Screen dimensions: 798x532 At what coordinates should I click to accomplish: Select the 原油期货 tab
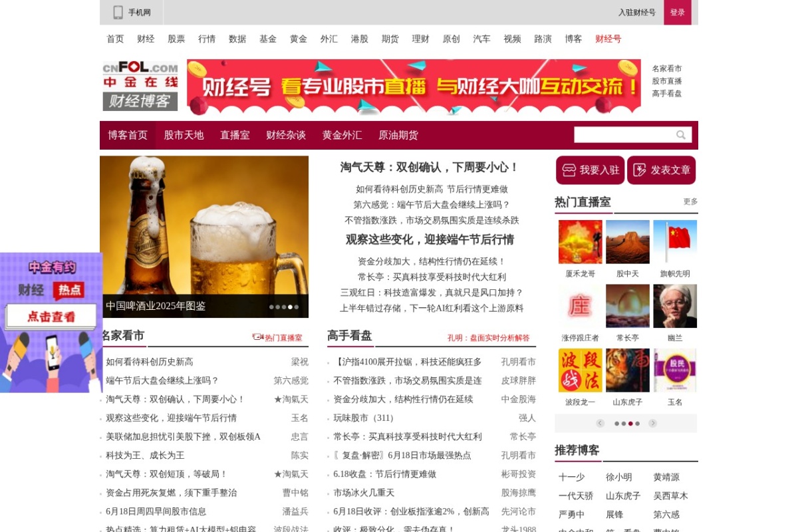point(398,135)
